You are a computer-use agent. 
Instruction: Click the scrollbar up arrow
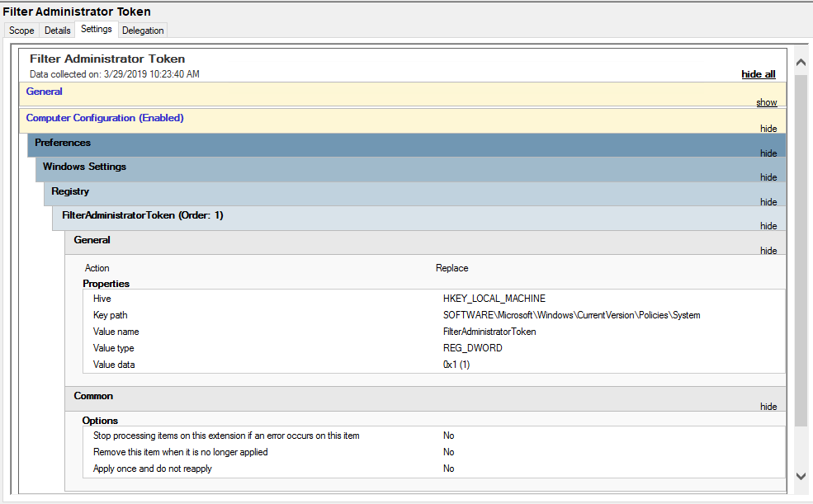pos(801,63)
